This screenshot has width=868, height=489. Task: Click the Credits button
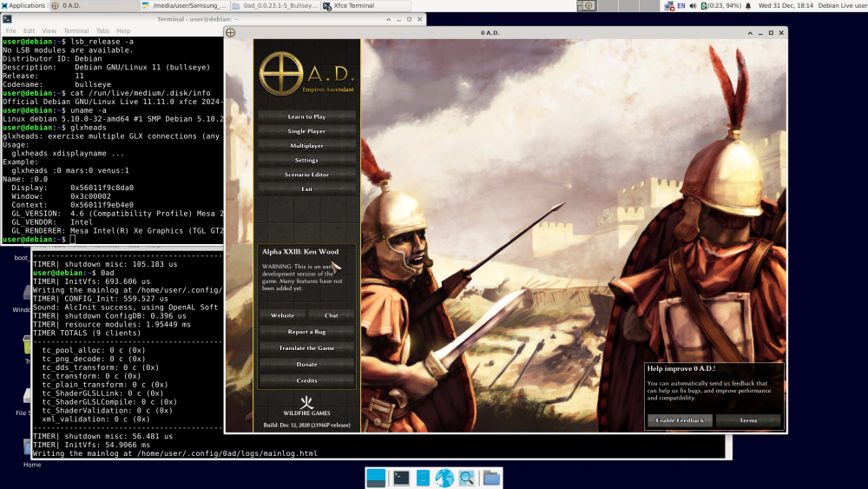(x=306, y=380)
